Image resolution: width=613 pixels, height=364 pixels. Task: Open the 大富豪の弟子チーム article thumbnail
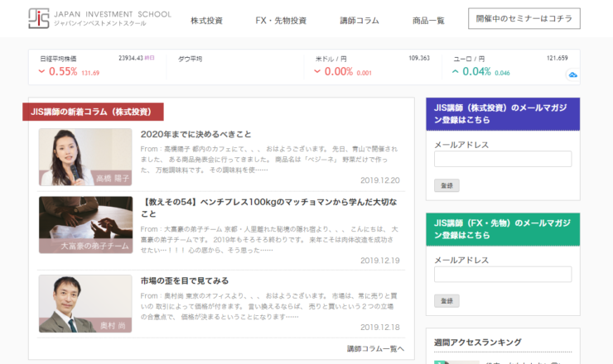(x=84, y=224)
